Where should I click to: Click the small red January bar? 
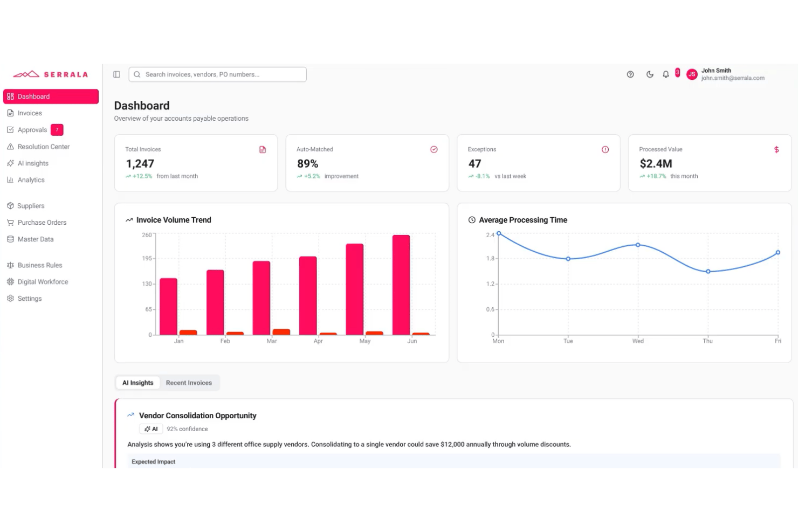188,333
